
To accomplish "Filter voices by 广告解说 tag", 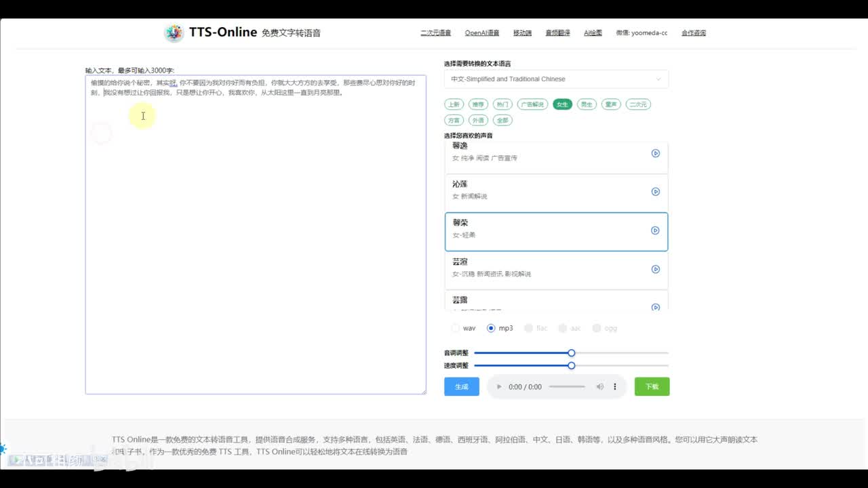I will coord(532,104).
